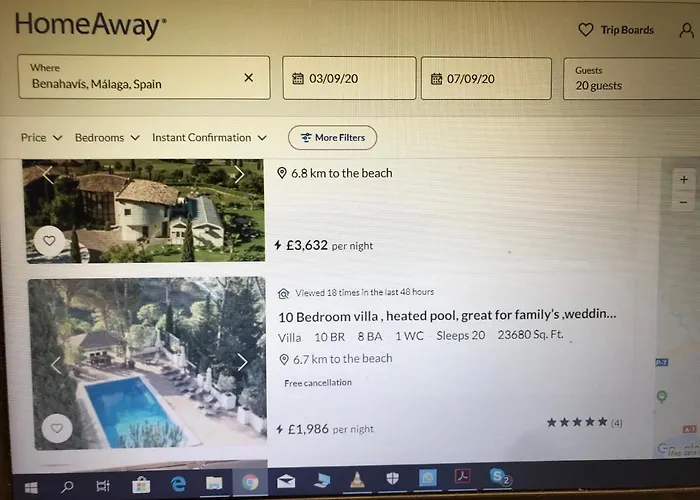Open Skype from the taskbar
700x500 pixels.
pos(499,477)
